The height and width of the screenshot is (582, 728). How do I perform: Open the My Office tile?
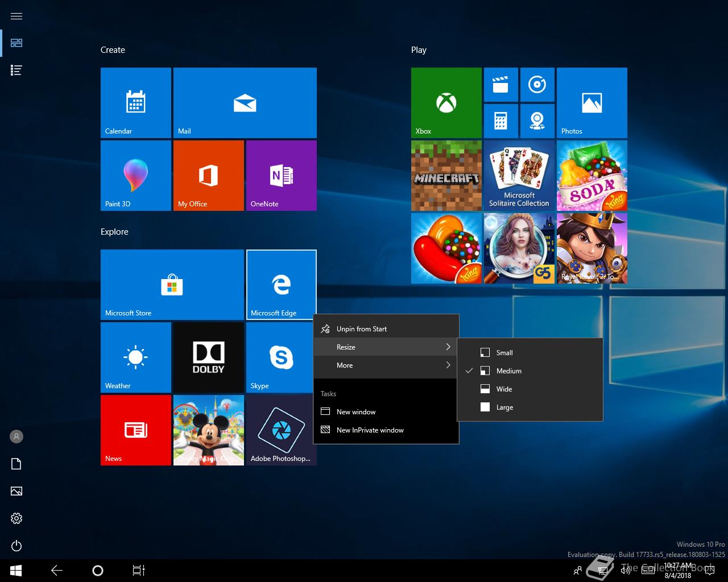[x=209, y=176]
